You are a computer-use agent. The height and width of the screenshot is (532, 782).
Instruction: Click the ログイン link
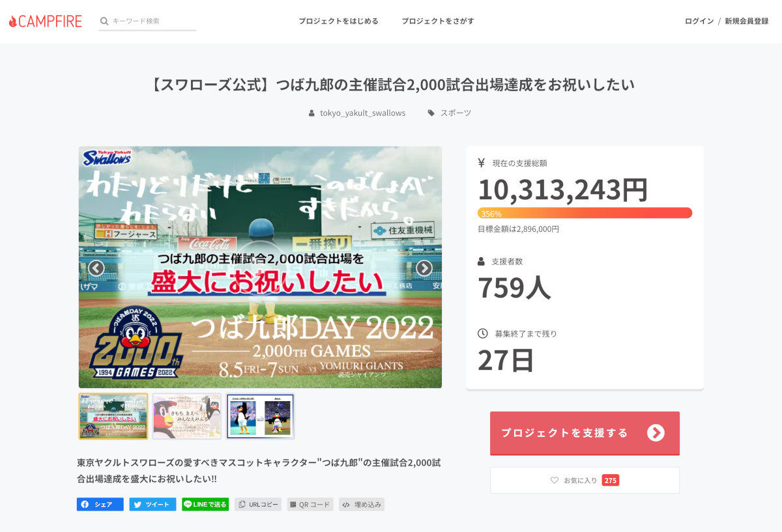(699, 21)
